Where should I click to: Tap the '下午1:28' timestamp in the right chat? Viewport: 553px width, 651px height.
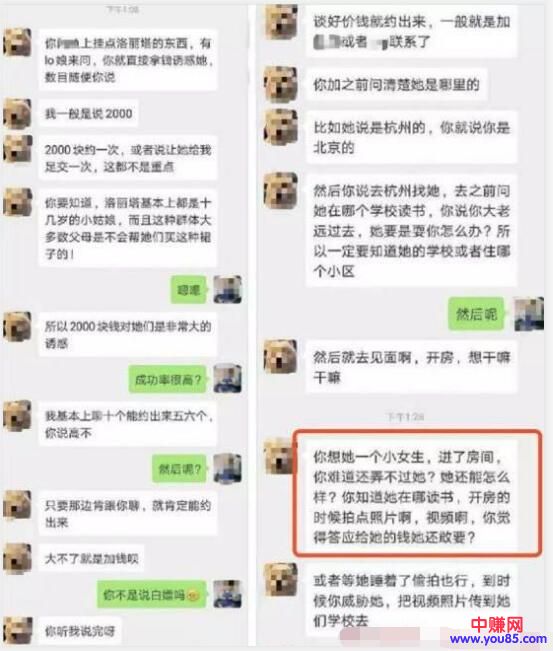[405, 416]
